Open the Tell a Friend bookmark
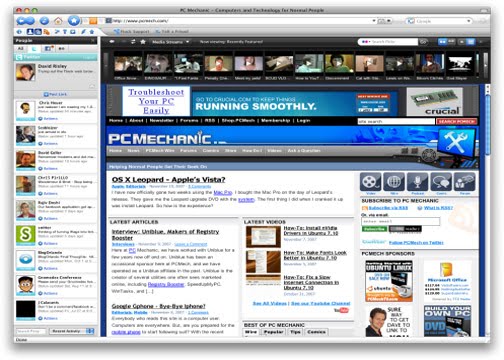The width and height of the screenshot is (504, 360). click(x=172, y=32)
